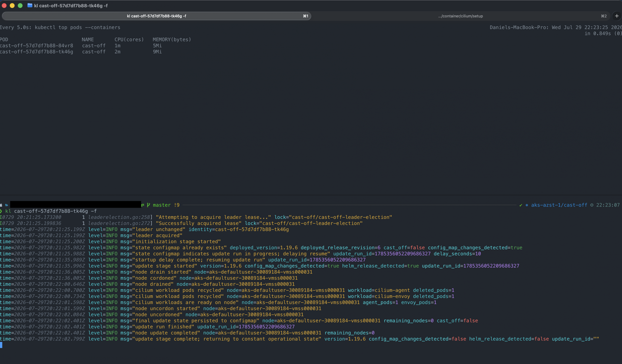The width and height of the screenshot is (622, 364).
Task: Click the master !9 branch label
Action: point(166,205)
